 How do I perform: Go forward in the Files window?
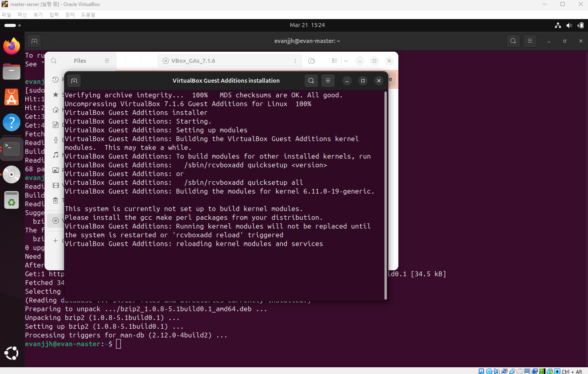[x=141, y=61]
